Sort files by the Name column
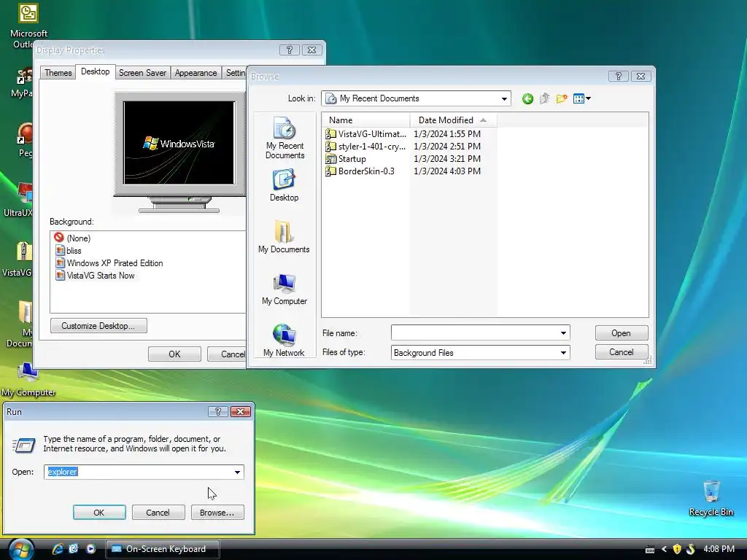Image resolution: width=747 pixels, height=560 pixels. [366, 120]
